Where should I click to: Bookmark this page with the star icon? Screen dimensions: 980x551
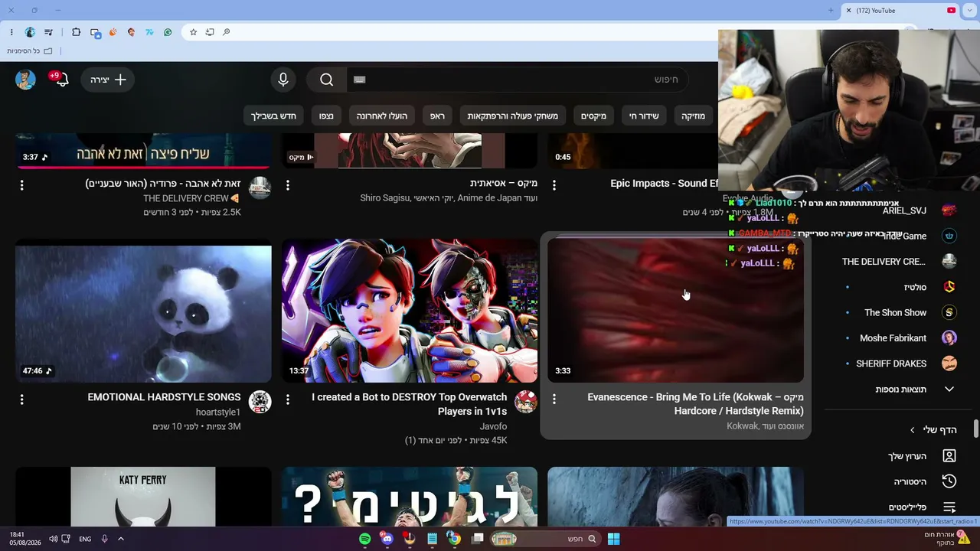tap(193, 32)
